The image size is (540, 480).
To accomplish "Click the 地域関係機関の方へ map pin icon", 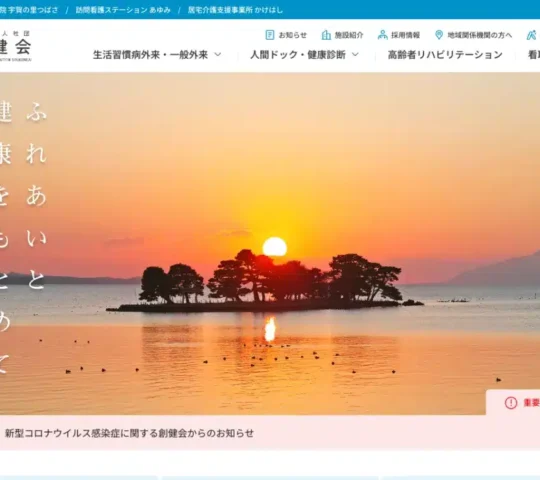I will point(439,35).
